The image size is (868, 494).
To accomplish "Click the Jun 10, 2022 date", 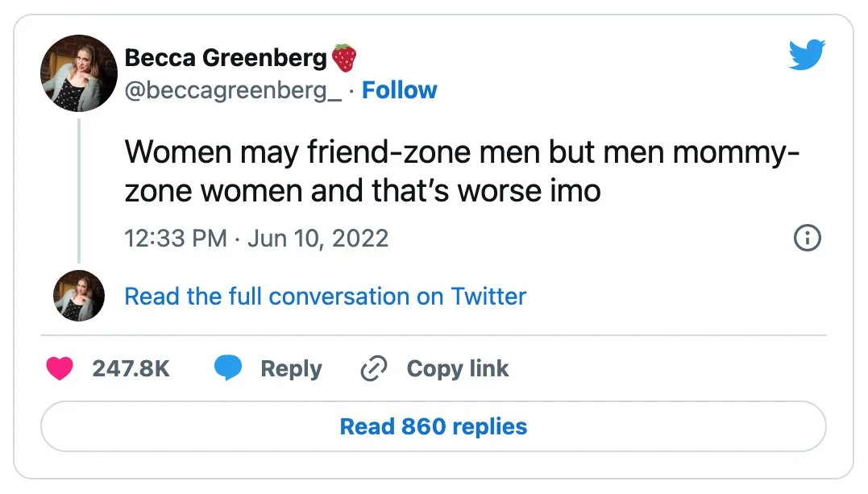I will tap(318, 239).
